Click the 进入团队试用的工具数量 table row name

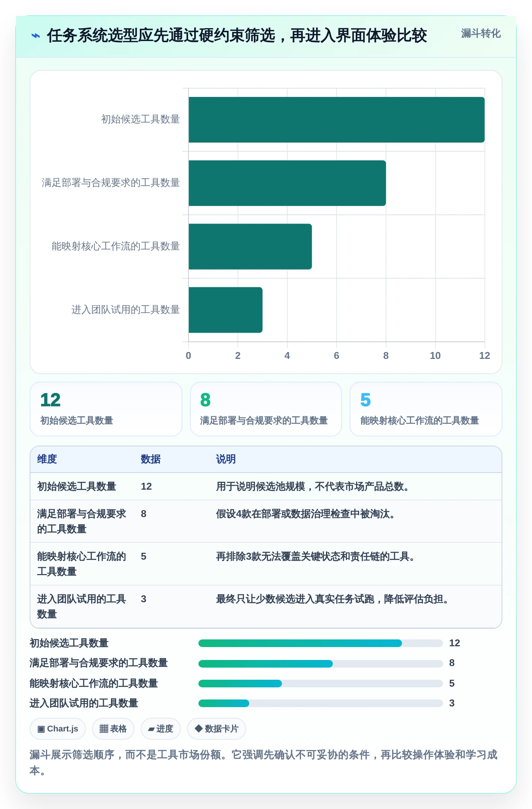[81, 606]
